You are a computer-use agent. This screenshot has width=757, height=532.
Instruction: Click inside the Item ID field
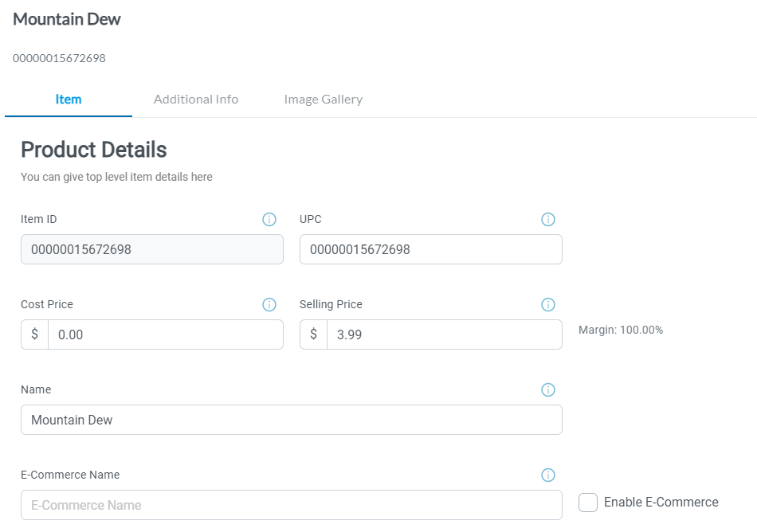coord(152,249)
